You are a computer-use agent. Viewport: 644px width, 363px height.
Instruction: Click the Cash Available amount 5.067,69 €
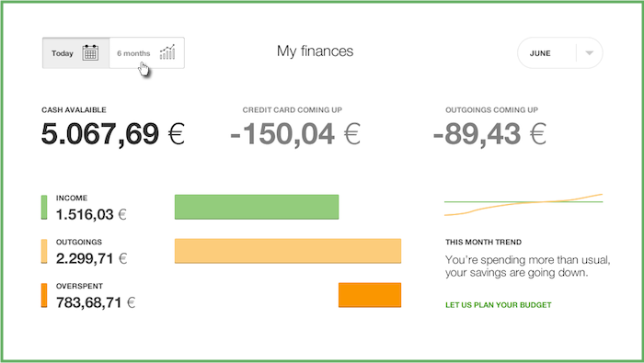coord(113,134)
